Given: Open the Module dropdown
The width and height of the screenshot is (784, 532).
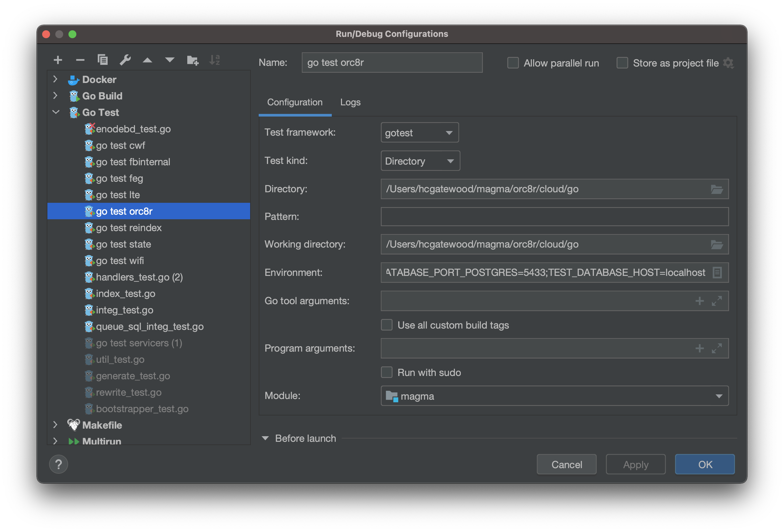Looking at the screenshot, I should click(719, 396).
